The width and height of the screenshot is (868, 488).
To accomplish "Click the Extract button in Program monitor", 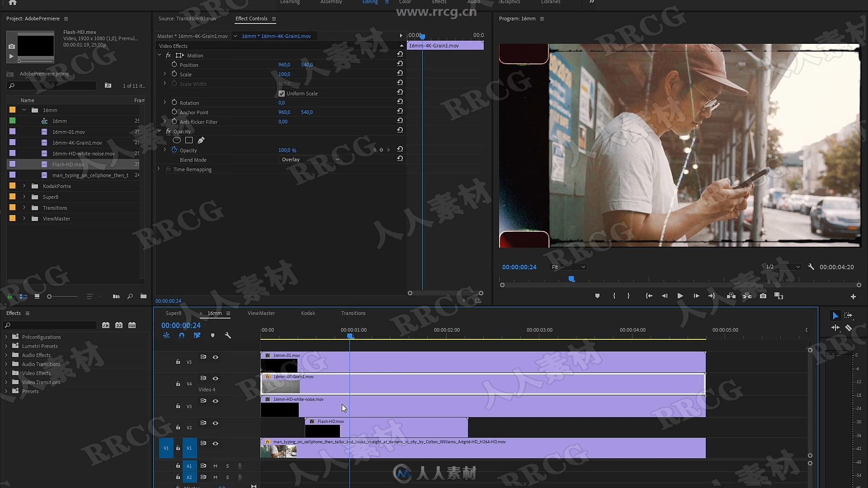I will [747, 296].
